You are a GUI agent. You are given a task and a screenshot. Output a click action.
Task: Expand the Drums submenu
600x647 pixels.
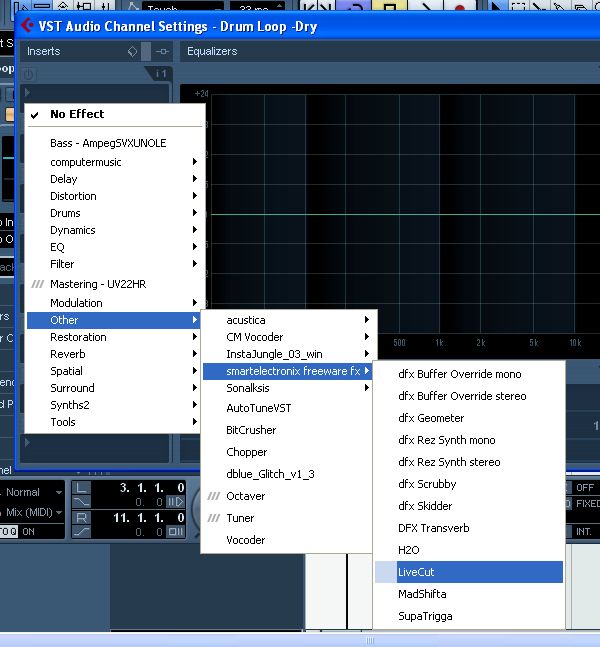115,213
